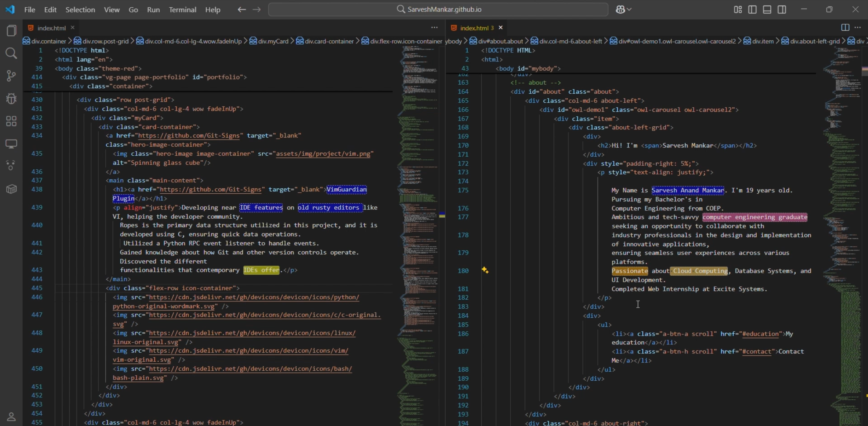Open the Extensions view
The width and height of the screenshot is (868, 426).
tap(11, 121)
